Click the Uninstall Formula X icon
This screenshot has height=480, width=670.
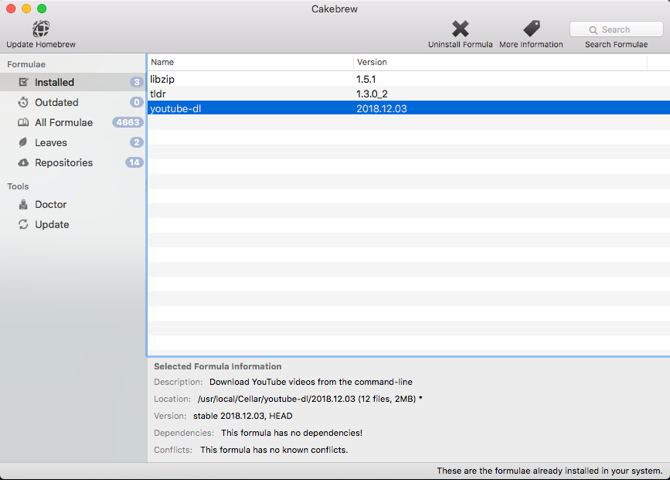pyautogui.click(x=460, y=29)
